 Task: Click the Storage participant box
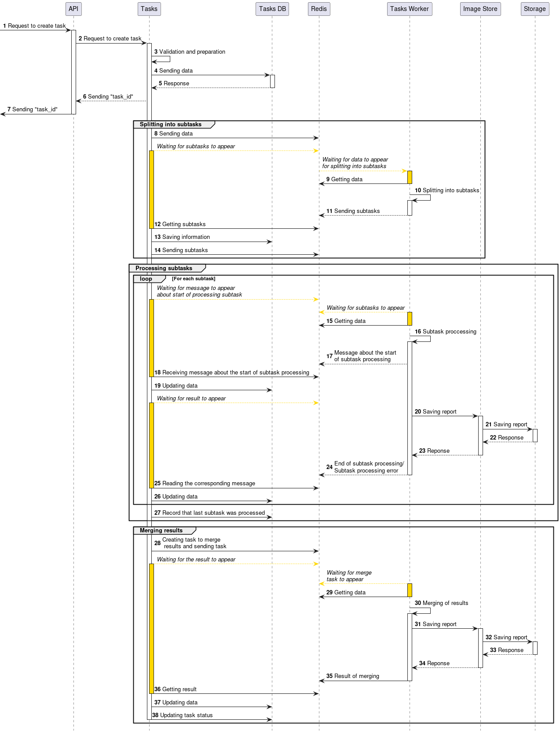pos(534,9)
